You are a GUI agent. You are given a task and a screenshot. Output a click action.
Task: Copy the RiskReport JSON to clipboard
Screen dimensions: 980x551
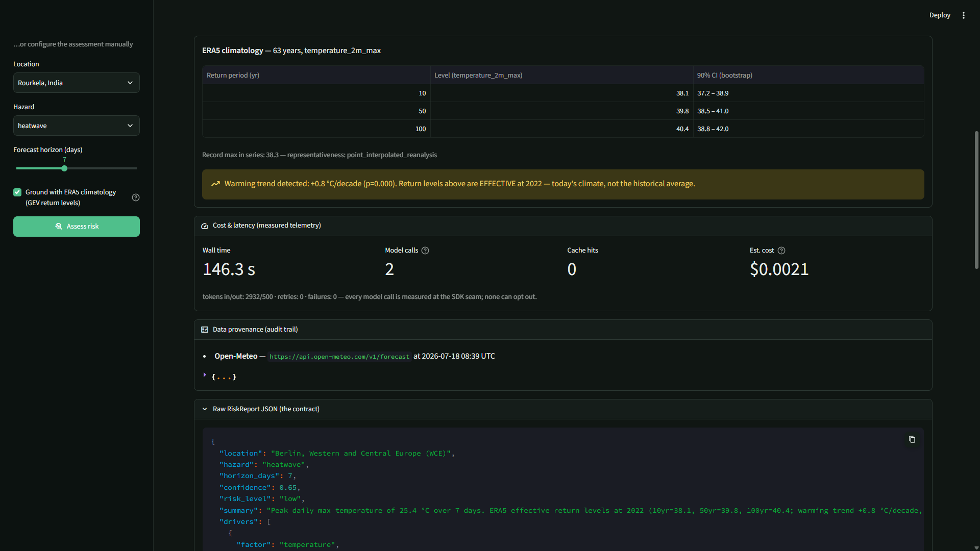(912, 439)
